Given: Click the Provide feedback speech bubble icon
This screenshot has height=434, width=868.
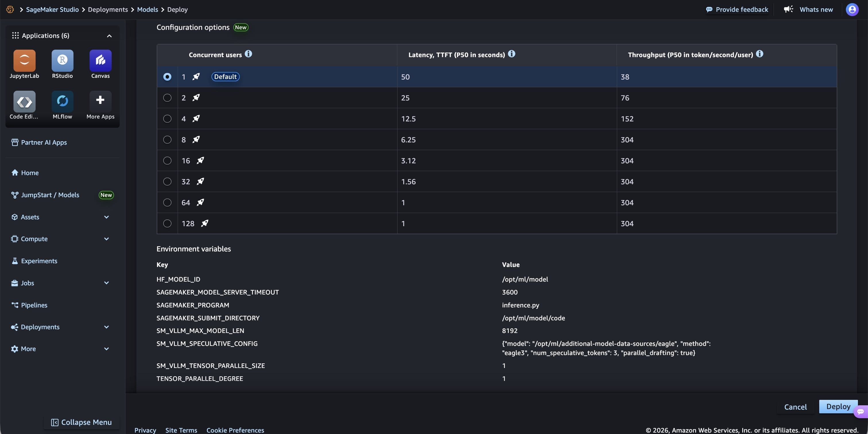Looking at the screenshot, I should point(709,9).
